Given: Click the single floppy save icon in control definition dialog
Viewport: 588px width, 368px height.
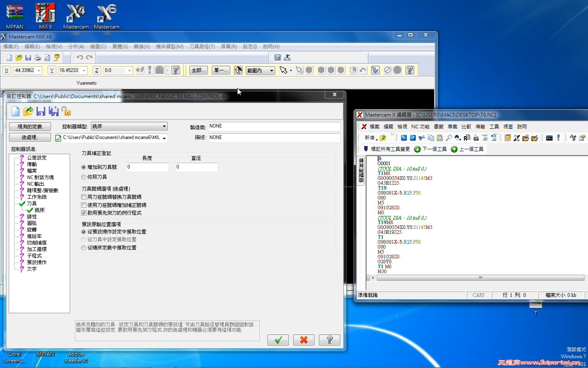Looking at the screenshot, I should coord(41,111).
